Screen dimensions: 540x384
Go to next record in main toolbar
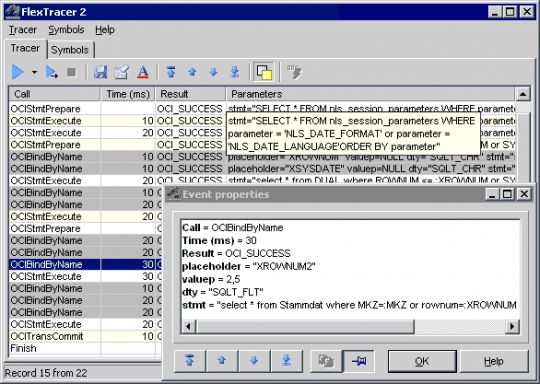coord(214,72)
